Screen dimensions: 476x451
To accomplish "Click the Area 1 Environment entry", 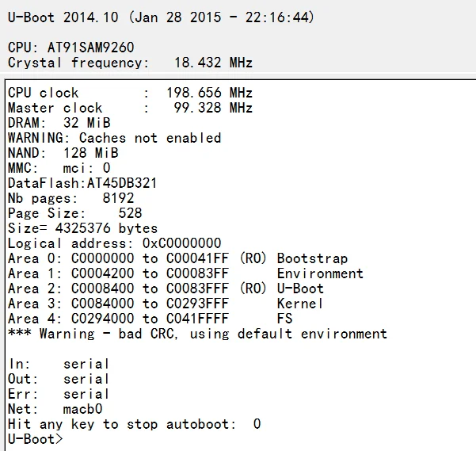I will pos(185,273).
